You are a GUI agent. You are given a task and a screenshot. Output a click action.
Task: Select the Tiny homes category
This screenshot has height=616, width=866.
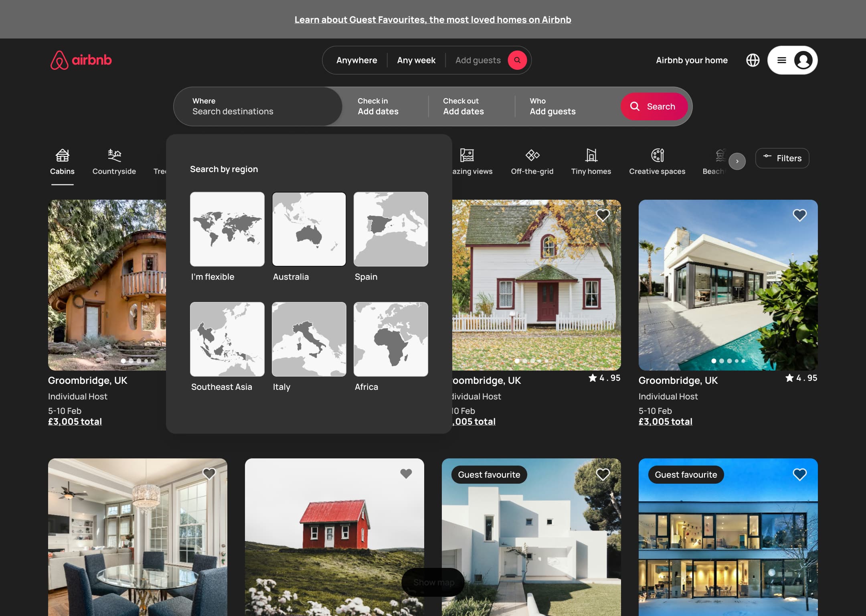[591, 162]
